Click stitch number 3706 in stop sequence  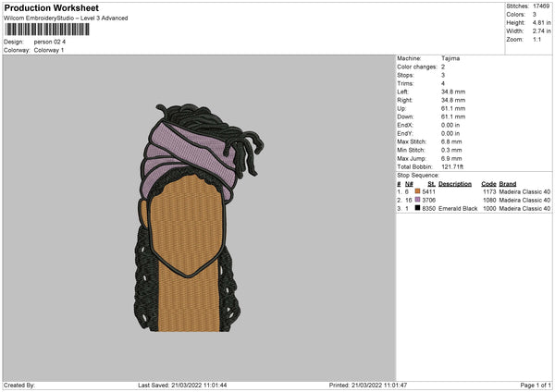pos(428,201)
